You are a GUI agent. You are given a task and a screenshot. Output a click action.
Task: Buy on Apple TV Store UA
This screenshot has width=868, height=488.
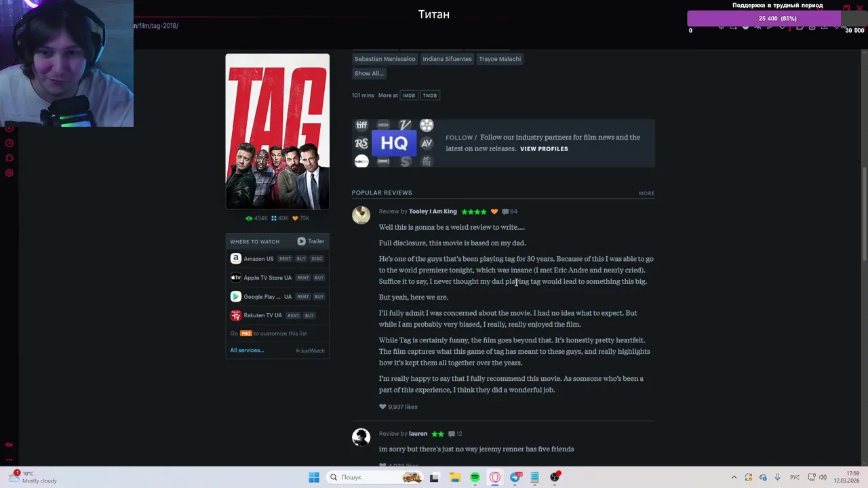(319, 277)
